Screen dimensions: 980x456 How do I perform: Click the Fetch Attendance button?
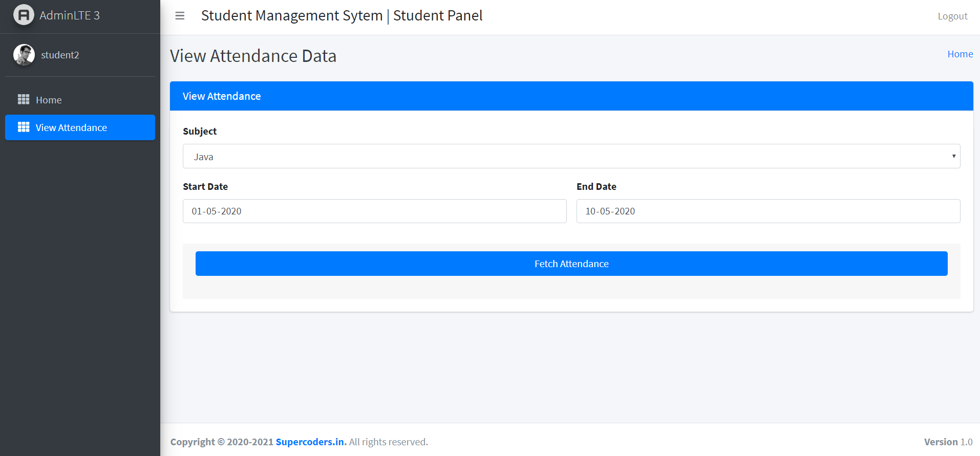click(x=571, y=264)
